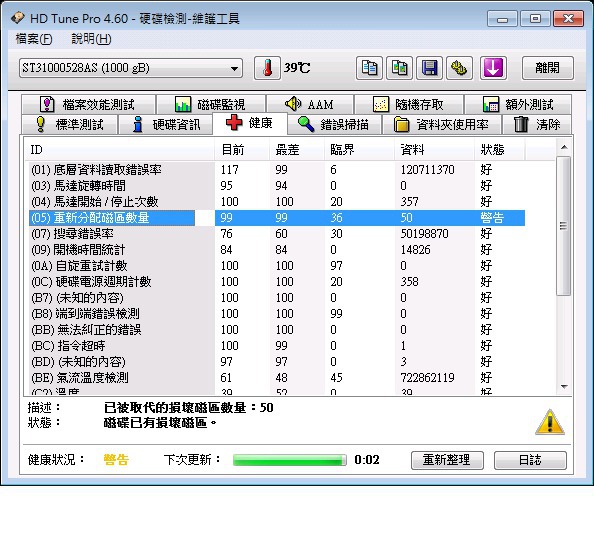
Task: Click the 日誌 log button
Action: (530, 460)
